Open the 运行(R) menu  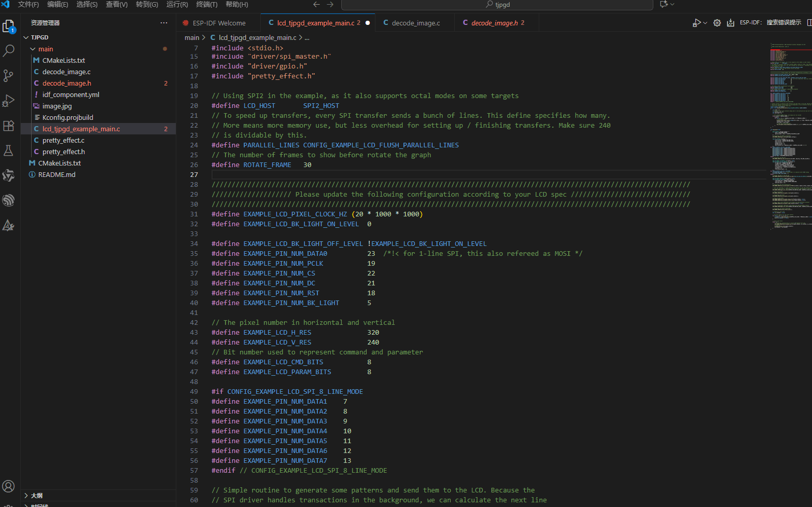177,4
